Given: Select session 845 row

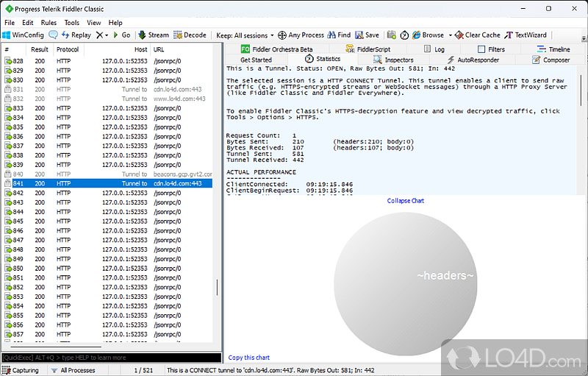Looking at the screenshot, I should click(107, 221).
